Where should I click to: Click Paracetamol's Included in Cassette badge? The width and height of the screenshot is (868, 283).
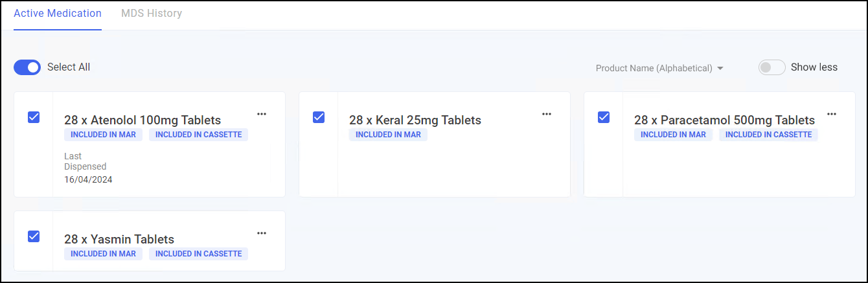[768, 135]
